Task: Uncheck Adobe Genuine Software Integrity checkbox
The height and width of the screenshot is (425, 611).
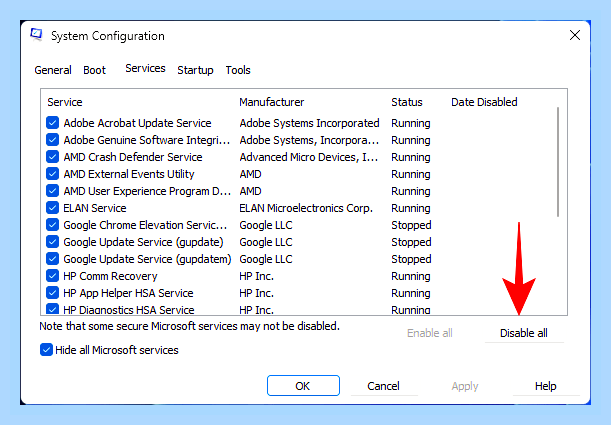Action: click(x=53, y=139)
